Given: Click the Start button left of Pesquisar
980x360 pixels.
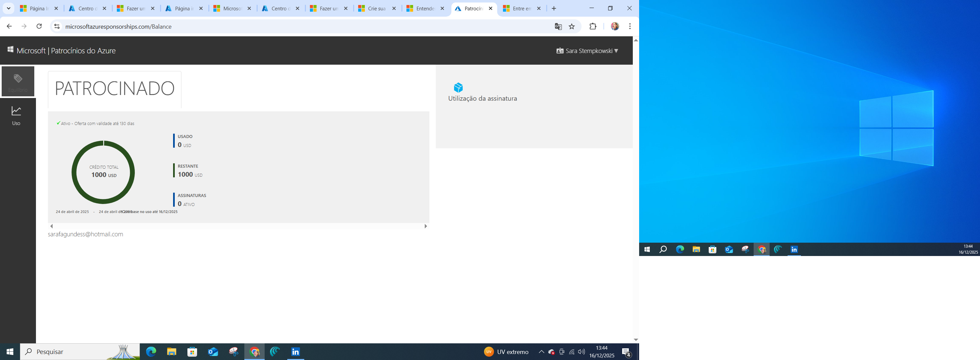Looking at the screenshot, I should coord(10,352).
